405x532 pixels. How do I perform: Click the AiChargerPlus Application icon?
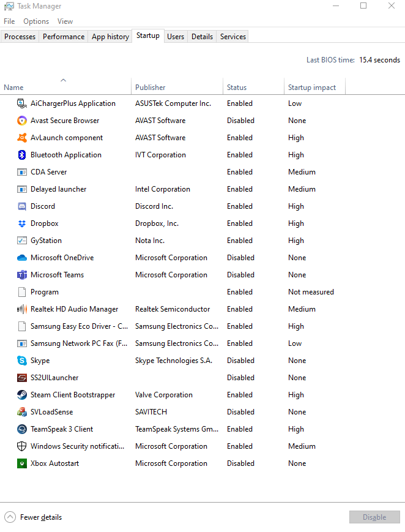tap(21, 103)
